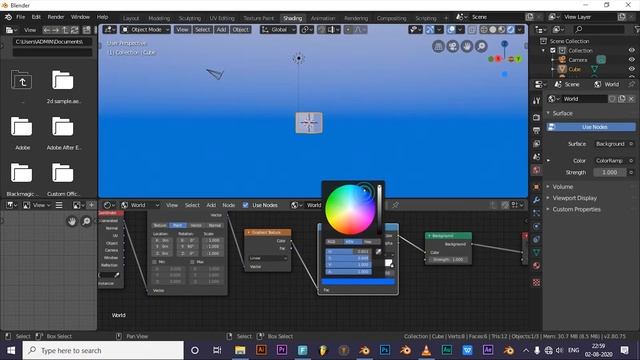Viewport: 640px width, 360px height.
Task: Toggle Collection exclude checkbox in outliner
Action: (553, 51)
